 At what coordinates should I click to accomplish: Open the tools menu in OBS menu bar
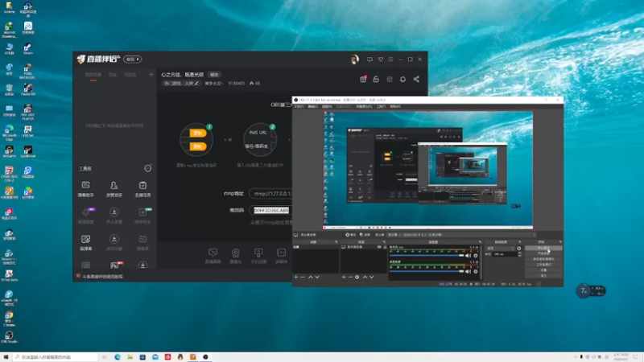(381, 107)
